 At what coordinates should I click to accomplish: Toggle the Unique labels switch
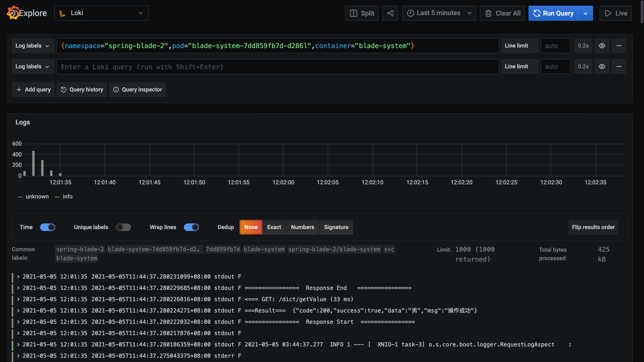[x=123, y=227]
